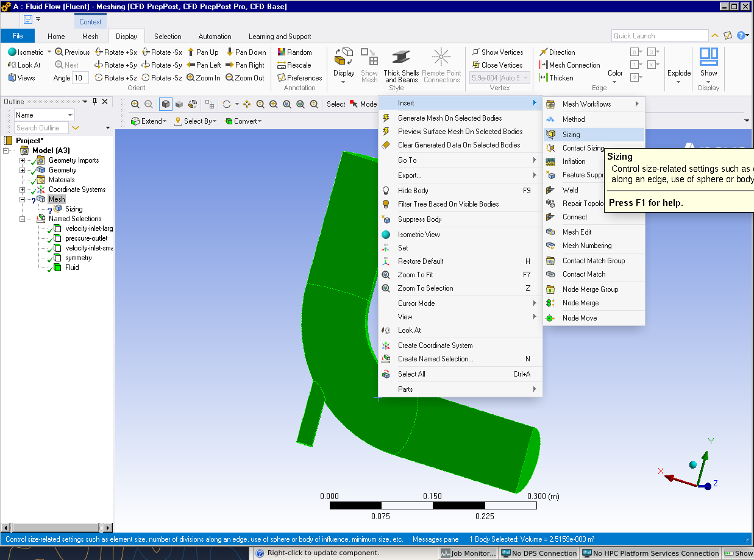Toggle Close Vertices option
The width and height of the screenshot is (754, 560).
pyautogui.click(x=497, y=65)
